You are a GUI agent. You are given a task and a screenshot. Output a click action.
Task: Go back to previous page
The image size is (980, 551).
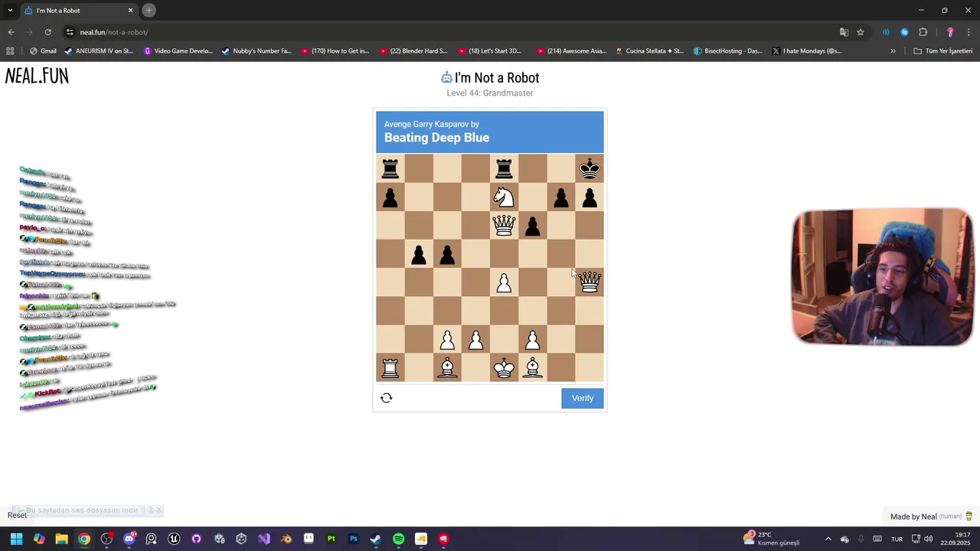11,32
